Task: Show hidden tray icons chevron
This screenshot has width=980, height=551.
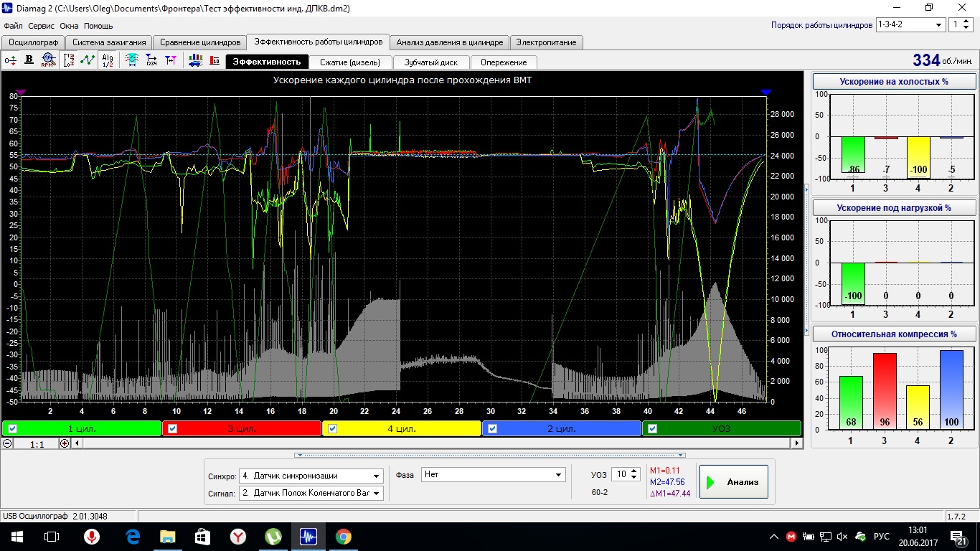Action: (774, 537)
